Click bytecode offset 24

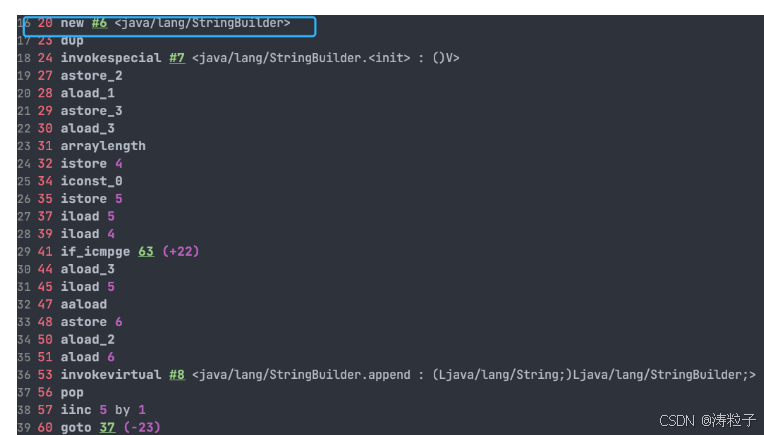(45, 58)
